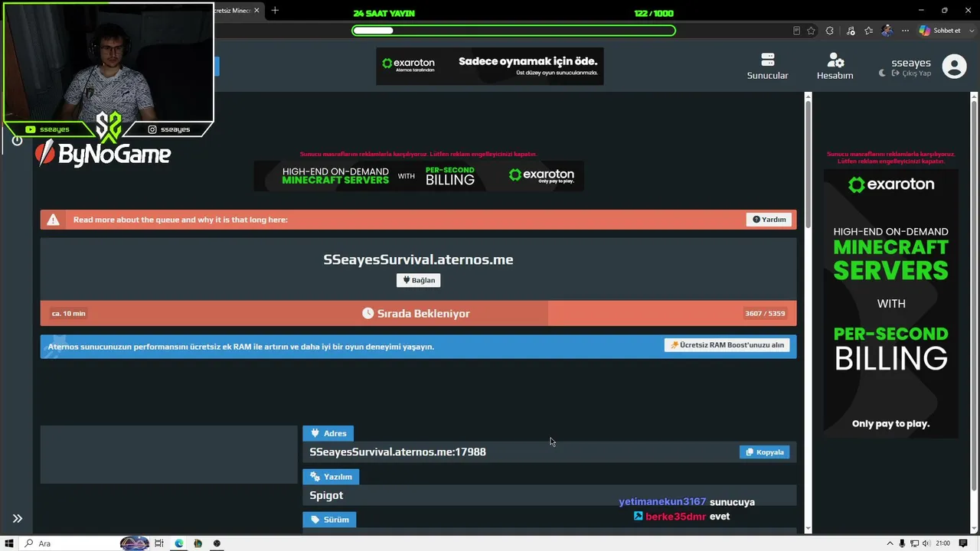Open the Windows Start menu
980x551 pixels.
(9, 543)
